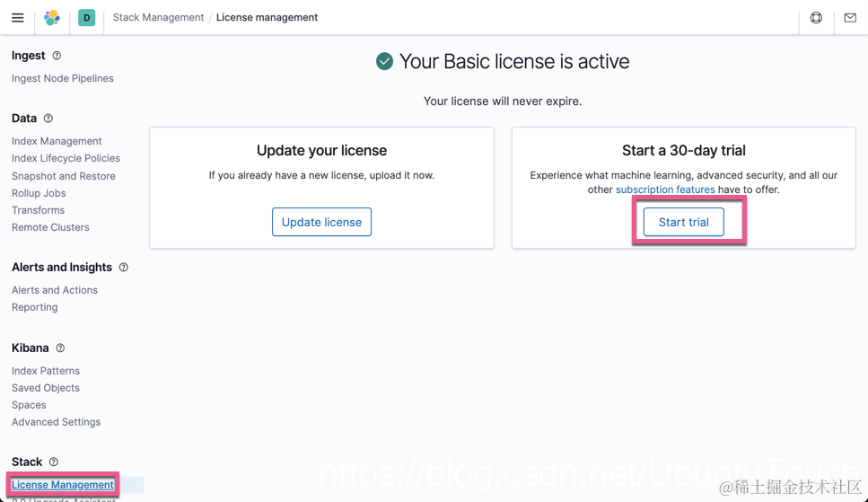Click help icon next to Ingest

[x=57, y=56]
